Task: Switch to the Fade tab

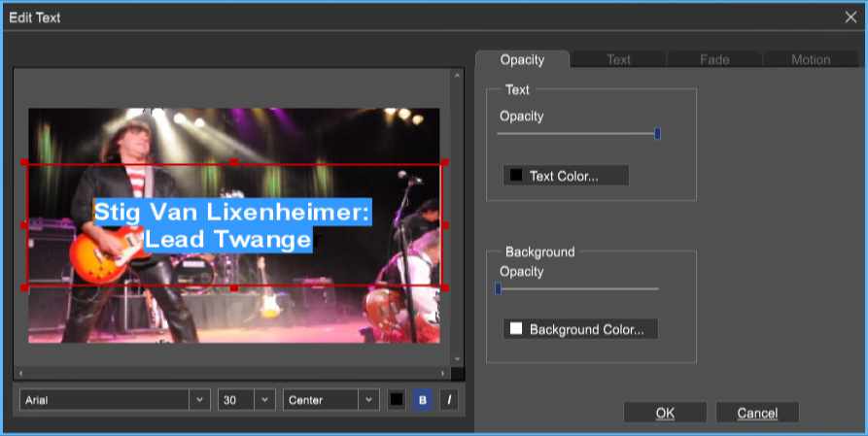Action: pos(714,60)
